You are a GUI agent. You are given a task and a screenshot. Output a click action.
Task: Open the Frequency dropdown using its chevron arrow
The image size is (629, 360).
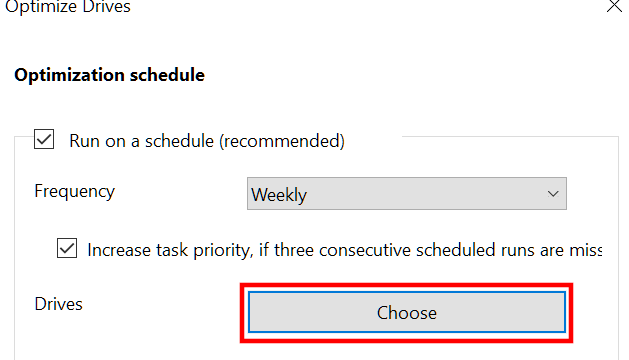point(553,194)
